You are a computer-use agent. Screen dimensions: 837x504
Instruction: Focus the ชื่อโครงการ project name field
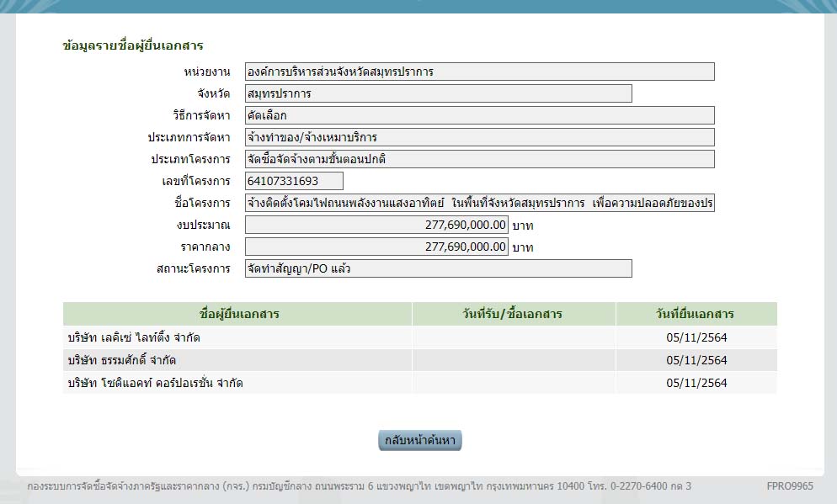(x=479, y=203)
